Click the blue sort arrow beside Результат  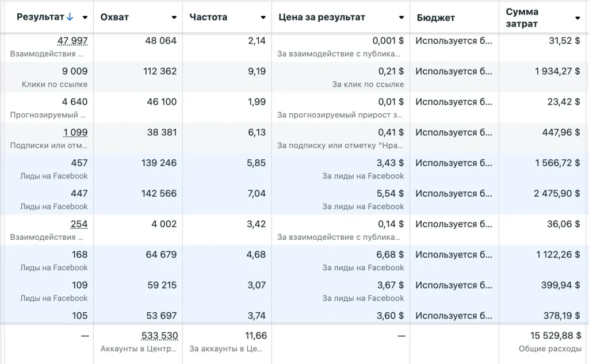pos(70,17)
